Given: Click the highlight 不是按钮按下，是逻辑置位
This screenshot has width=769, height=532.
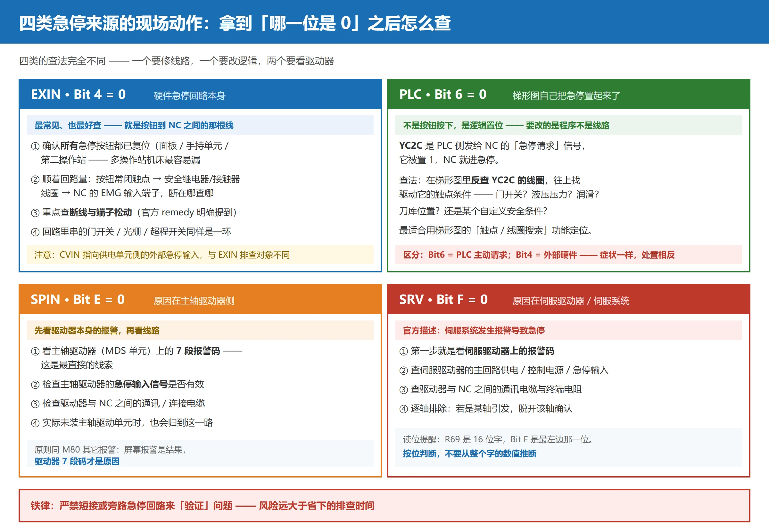Looking at the screenshot, I should coord(568,125).
